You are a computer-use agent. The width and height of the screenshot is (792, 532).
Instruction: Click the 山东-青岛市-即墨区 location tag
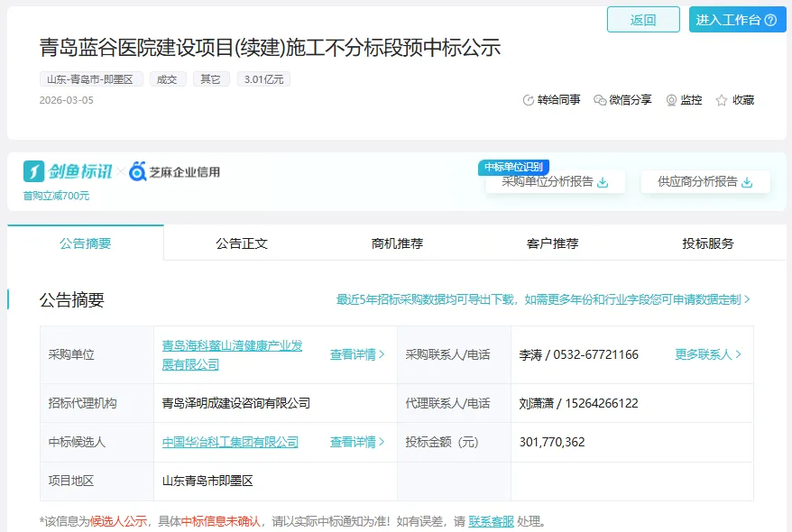coord(90,79)
